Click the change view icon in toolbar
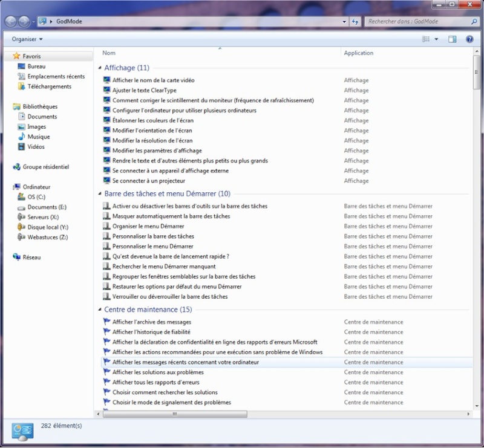The height and width of the screenshot is (448, 484). [x=426, y=39]
